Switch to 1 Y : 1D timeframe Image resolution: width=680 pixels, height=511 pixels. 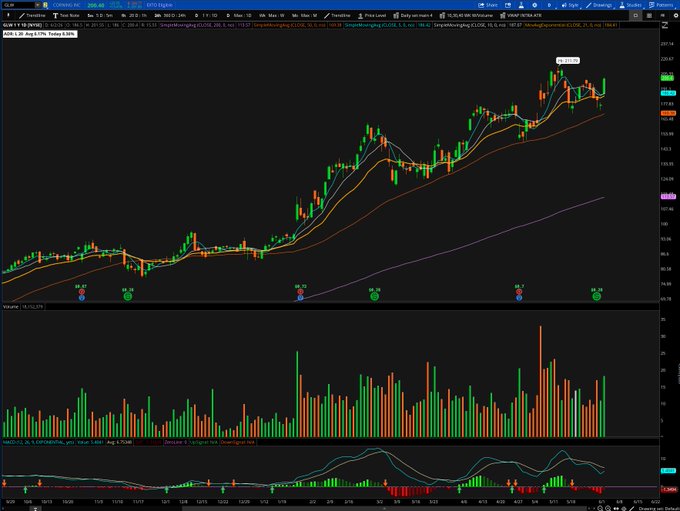tap(206, 15)
